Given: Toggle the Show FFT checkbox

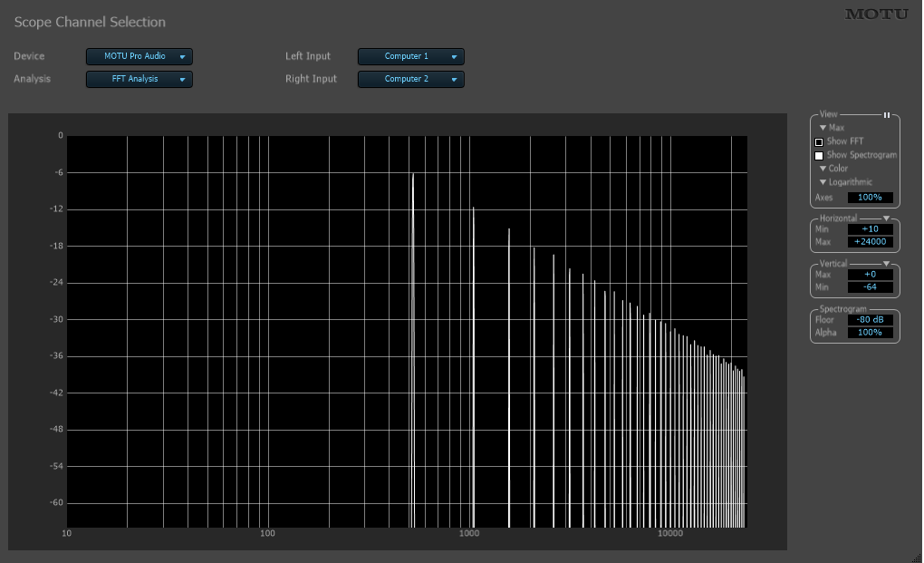Looking at the screenshot, I should pos(819,142).
